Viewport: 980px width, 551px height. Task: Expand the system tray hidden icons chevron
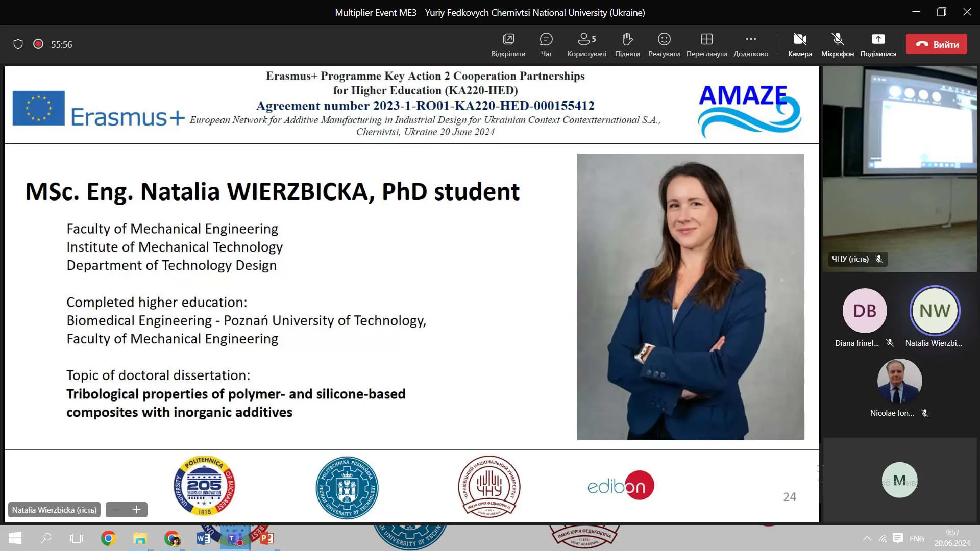pyautogui.click(x=867, y=538)
